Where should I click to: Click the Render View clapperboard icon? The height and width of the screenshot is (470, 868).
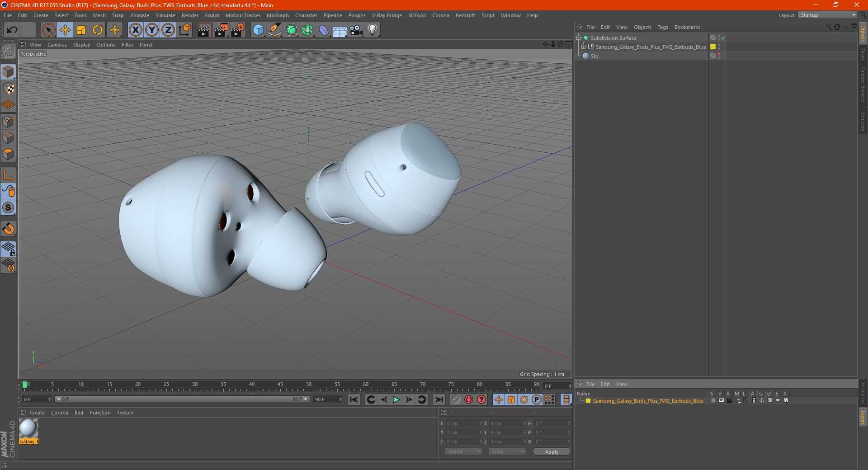point(204,30)
